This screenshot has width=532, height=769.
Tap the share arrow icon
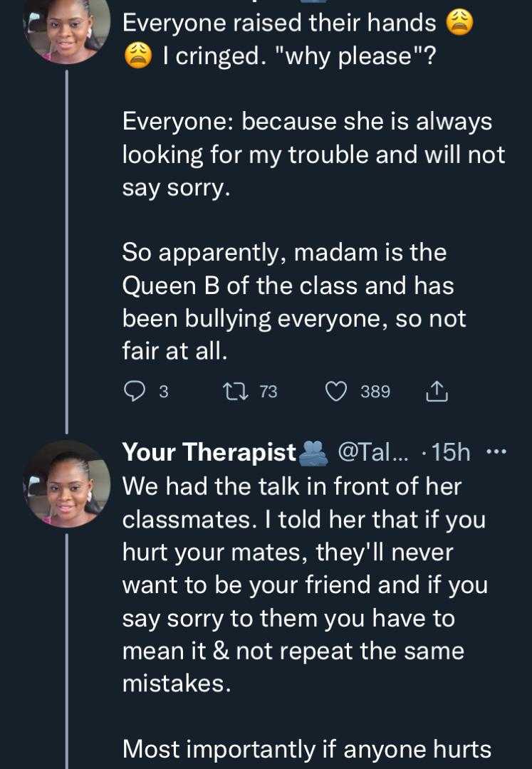436,391
